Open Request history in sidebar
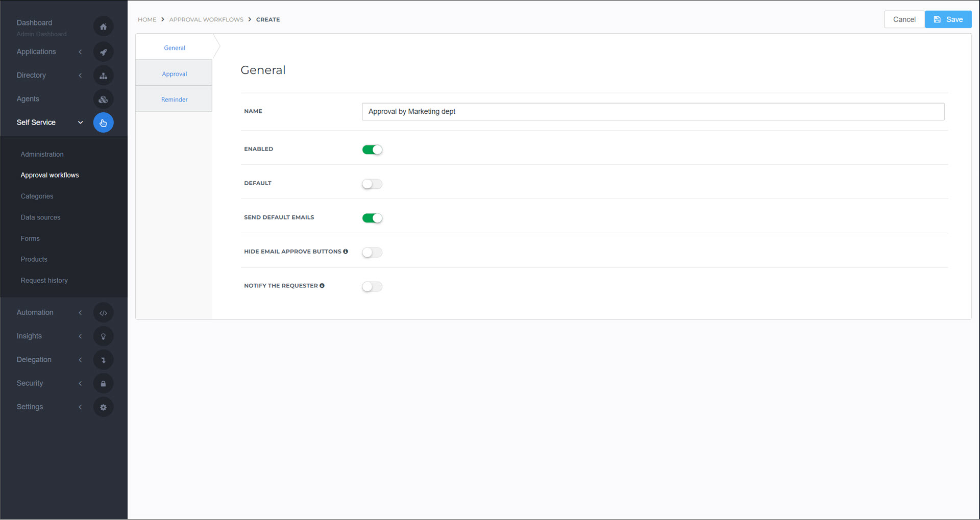 [x=44, y=280]
